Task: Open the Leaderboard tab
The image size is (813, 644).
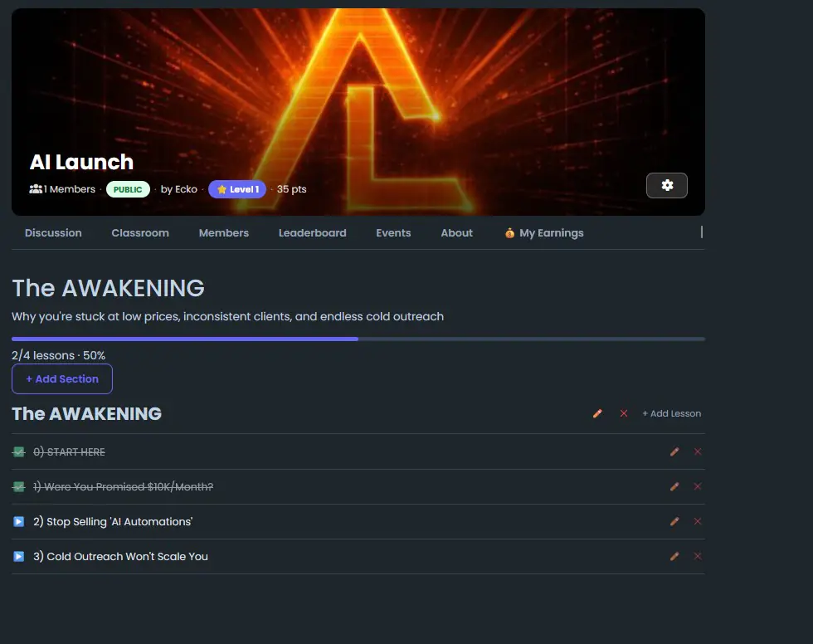Action: click(x=312, y=233)
